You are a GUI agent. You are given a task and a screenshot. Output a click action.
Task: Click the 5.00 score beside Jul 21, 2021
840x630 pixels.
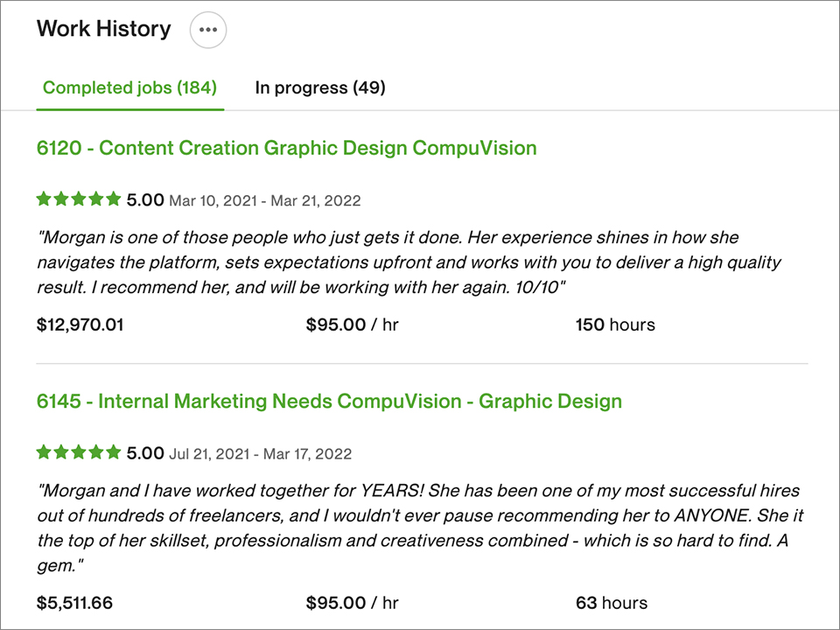(x=144, y=453)
